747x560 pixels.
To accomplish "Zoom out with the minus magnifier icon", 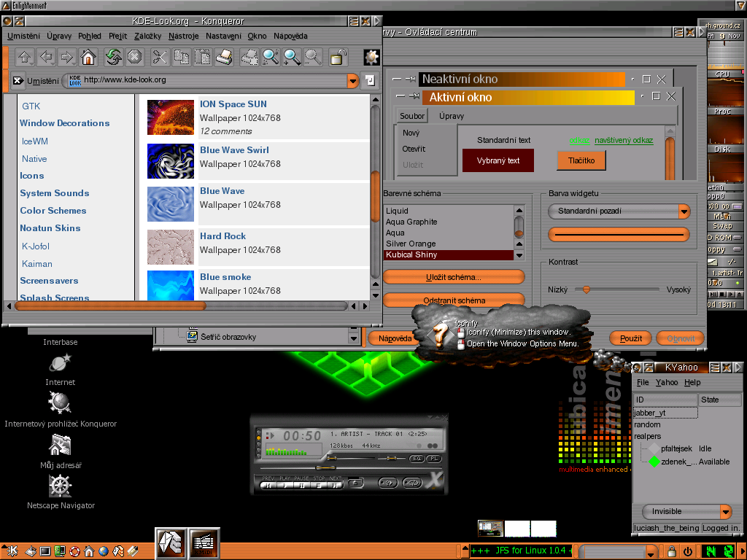I will pyautogui.click(x=313, y=58).
